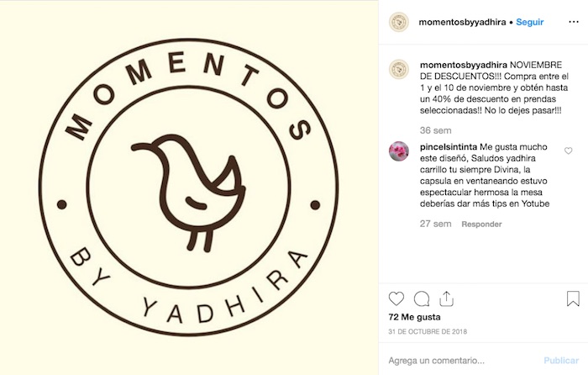Image resolution: width=588 pixels, height=375 pixels.
Task: Save the post with the bookmark icon
Action: click(573, 298)
